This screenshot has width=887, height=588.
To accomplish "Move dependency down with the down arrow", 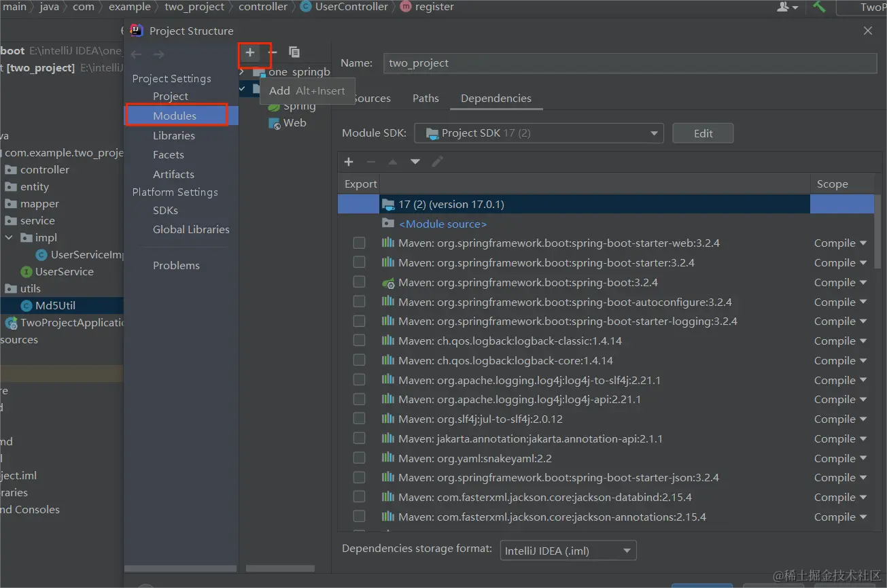I will pos(415,162).
